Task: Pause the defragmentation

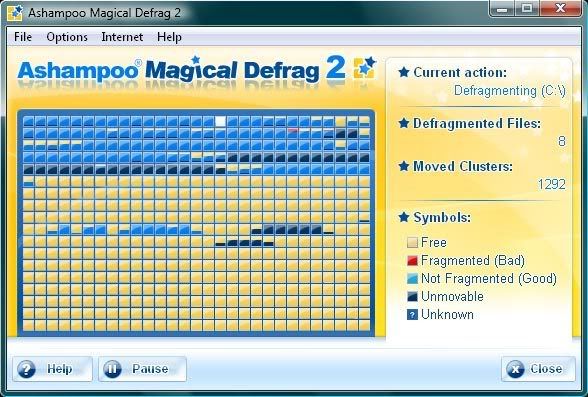Action: (142, 369)
